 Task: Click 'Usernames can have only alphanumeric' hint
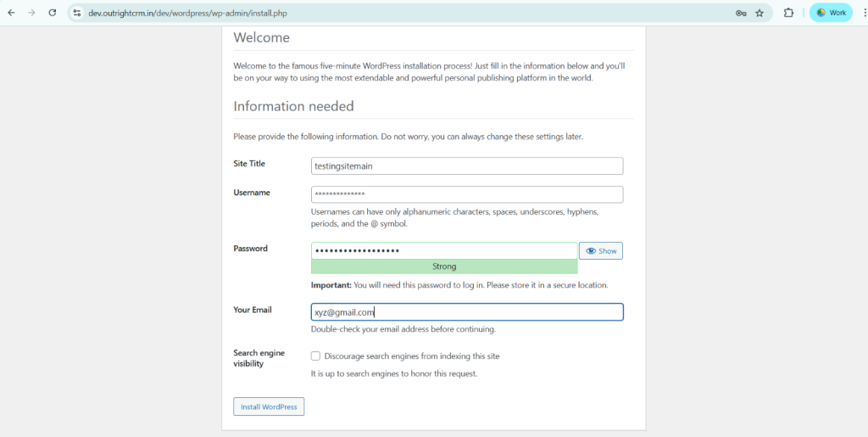(454, 218)
